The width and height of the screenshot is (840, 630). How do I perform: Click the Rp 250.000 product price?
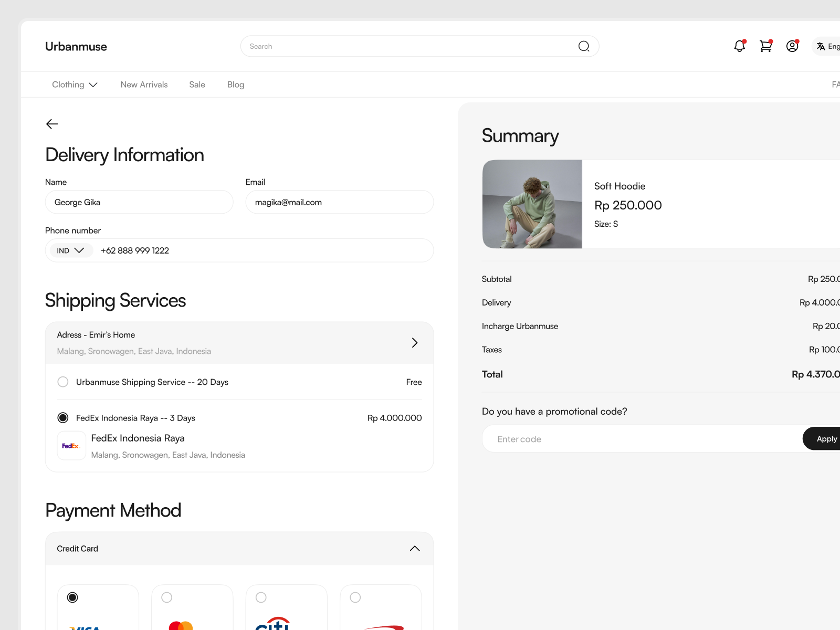628,205
